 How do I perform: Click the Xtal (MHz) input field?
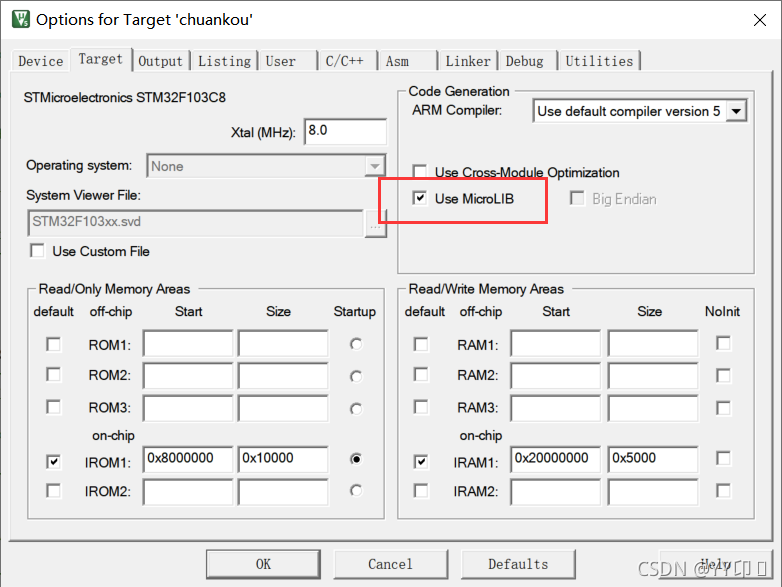coord(346,132)
